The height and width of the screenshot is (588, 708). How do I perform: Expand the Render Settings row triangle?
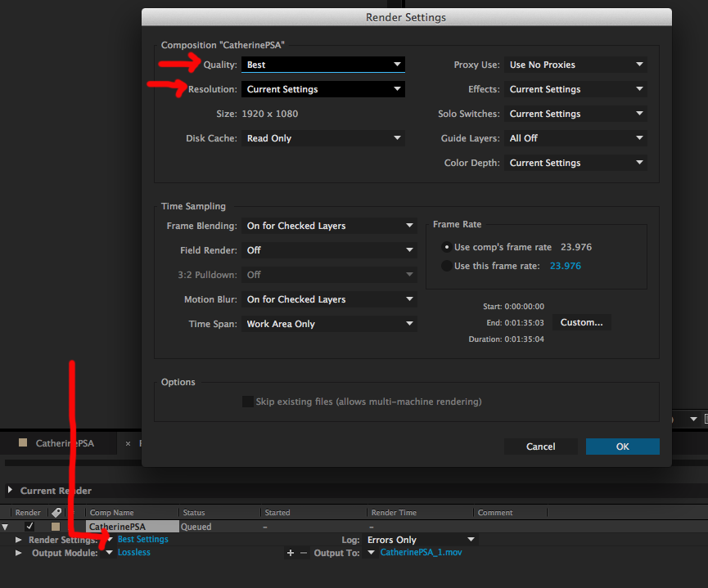[18, 540]
